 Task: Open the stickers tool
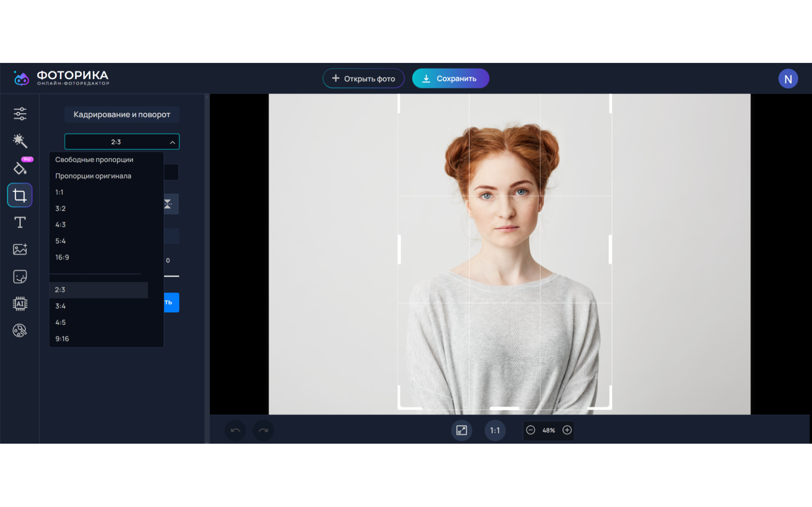coord(20,276)
